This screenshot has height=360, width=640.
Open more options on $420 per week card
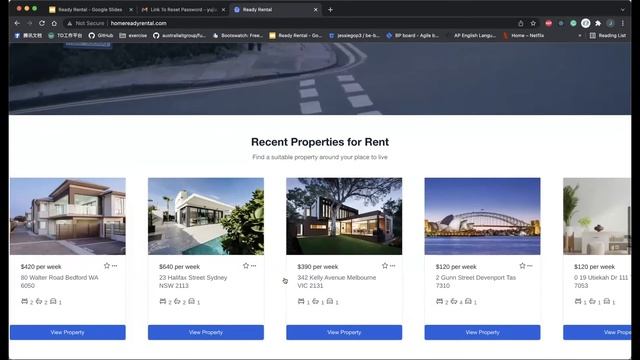pos(115,266)
